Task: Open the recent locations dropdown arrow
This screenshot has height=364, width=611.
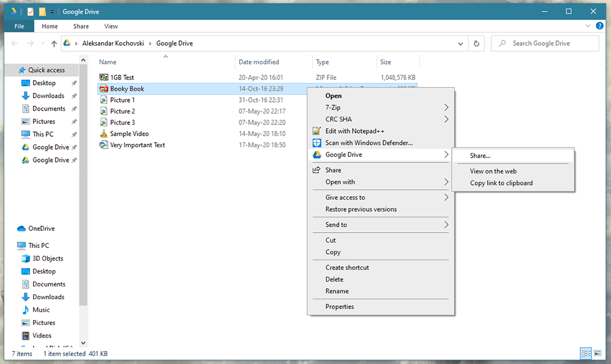Action: pyautogui.click(x=43, y=43)
